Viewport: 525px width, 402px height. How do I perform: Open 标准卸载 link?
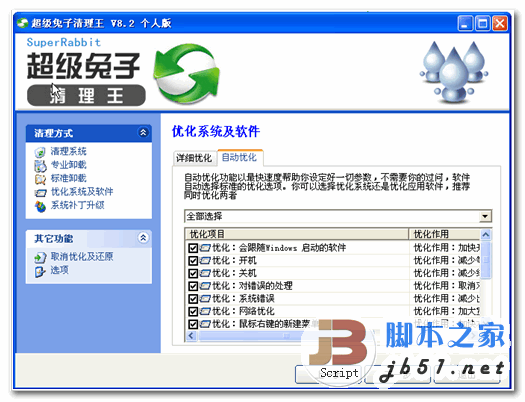(69, 178)
